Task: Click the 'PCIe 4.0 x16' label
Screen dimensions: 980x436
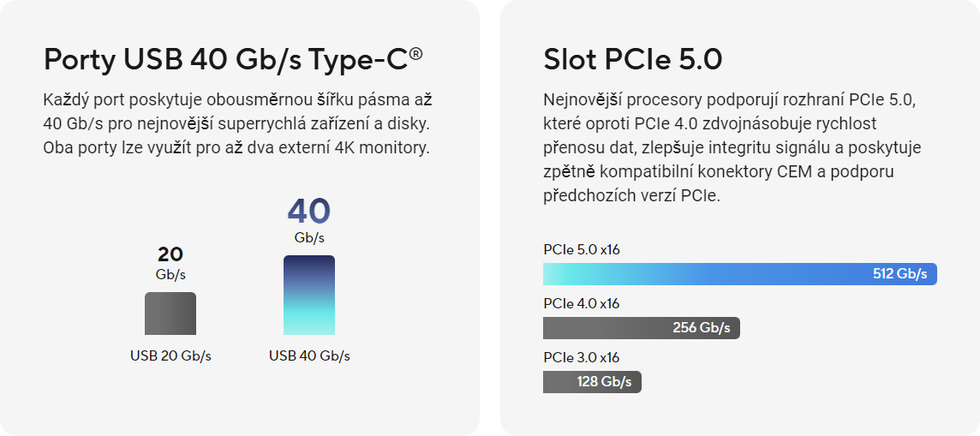Action: coord(581,303)
